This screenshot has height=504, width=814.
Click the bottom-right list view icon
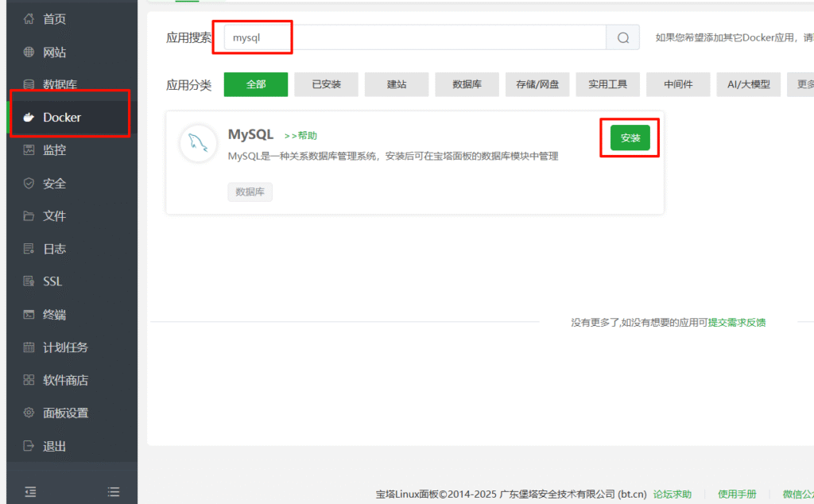[x=113, y=491]
